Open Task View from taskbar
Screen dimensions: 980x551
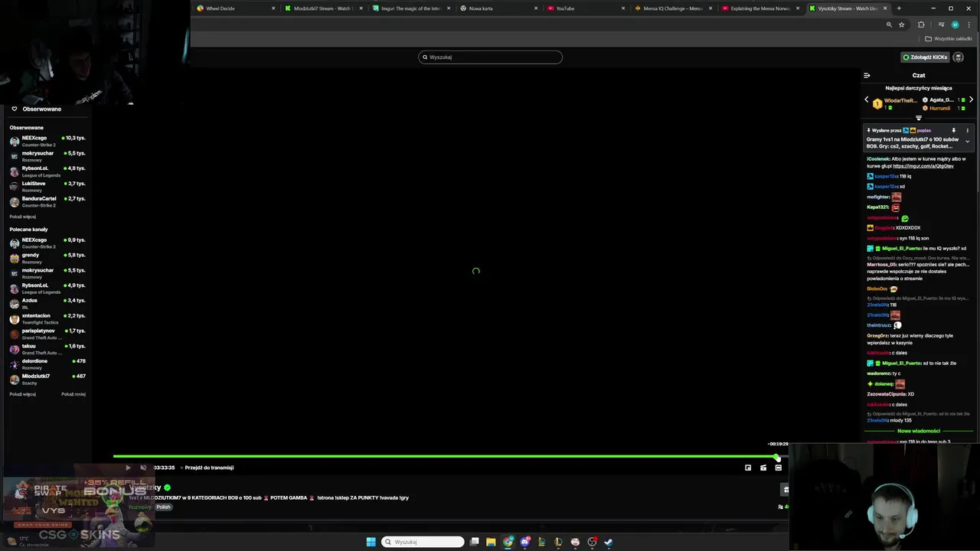click(x=475, y=542)
